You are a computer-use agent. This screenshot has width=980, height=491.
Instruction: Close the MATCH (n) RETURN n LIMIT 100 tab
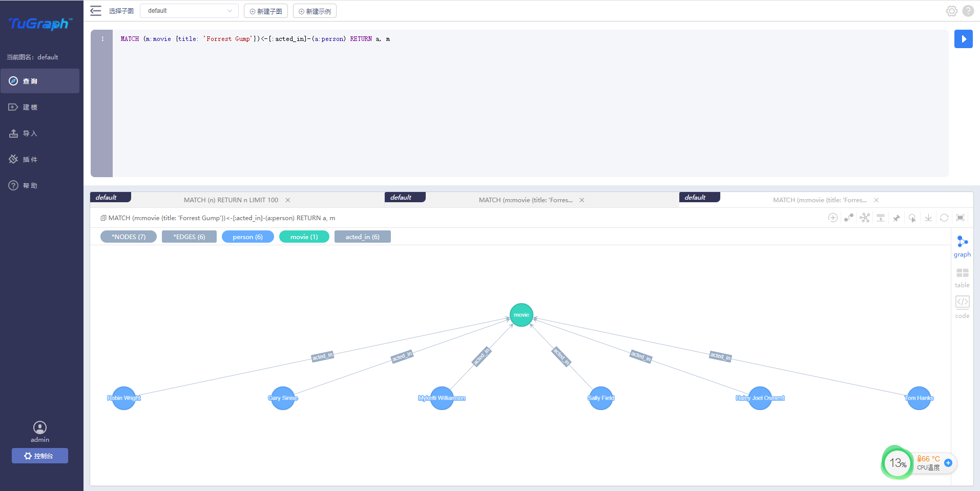coord(288,200)
